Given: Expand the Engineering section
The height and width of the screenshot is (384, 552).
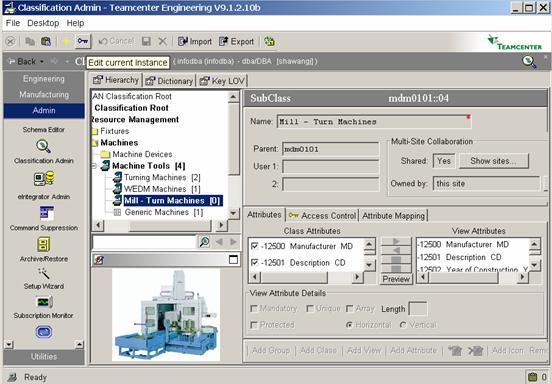Looking at the screenshot, I should coord(44,79).
